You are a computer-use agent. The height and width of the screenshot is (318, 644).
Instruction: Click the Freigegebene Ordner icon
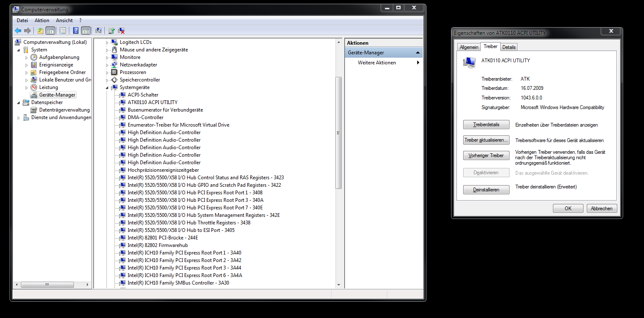(x=34, y=72)
